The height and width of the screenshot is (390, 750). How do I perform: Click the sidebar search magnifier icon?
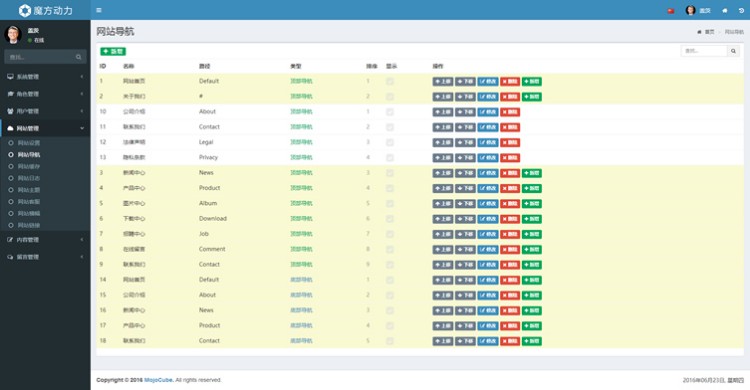click(x=78, y=57)
